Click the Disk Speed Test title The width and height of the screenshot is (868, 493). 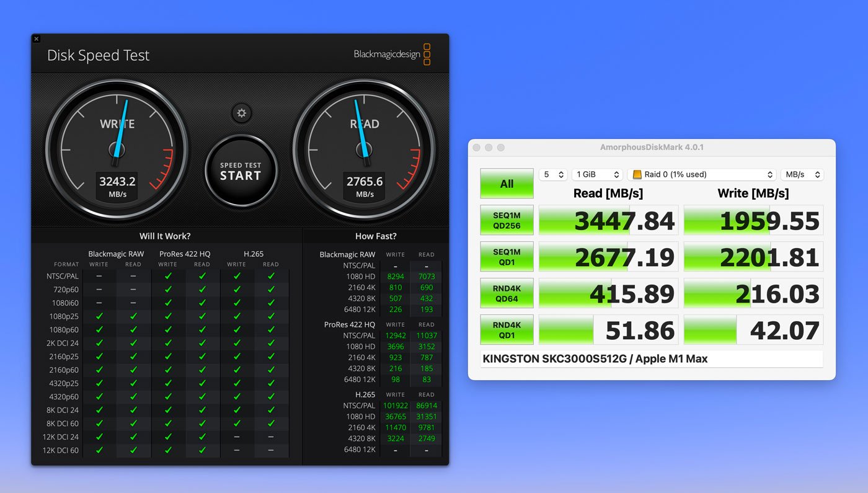(98, 55)
